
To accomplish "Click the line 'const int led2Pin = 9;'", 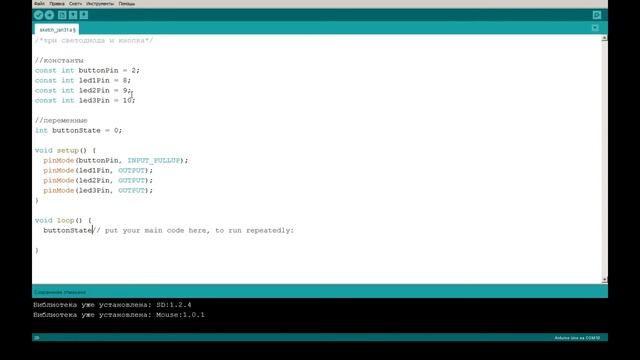I will point(82,91).
